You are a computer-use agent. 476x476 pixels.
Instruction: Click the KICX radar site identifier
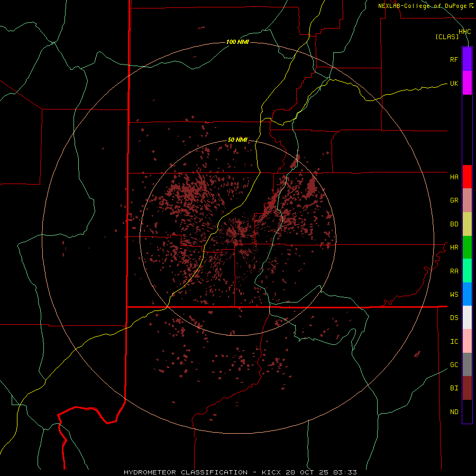point(272,472)
